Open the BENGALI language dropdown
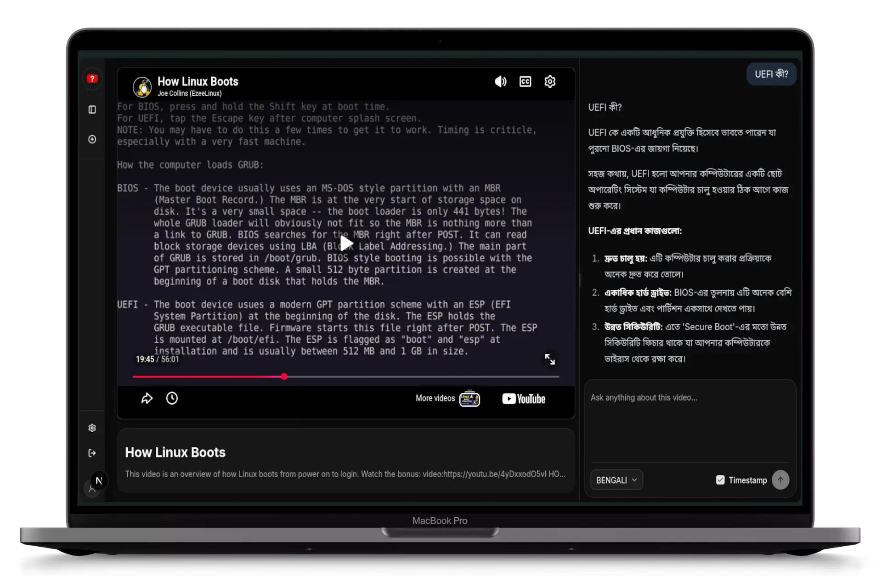The height and width of the screenshot is (588, 882). tap(616, 480)
